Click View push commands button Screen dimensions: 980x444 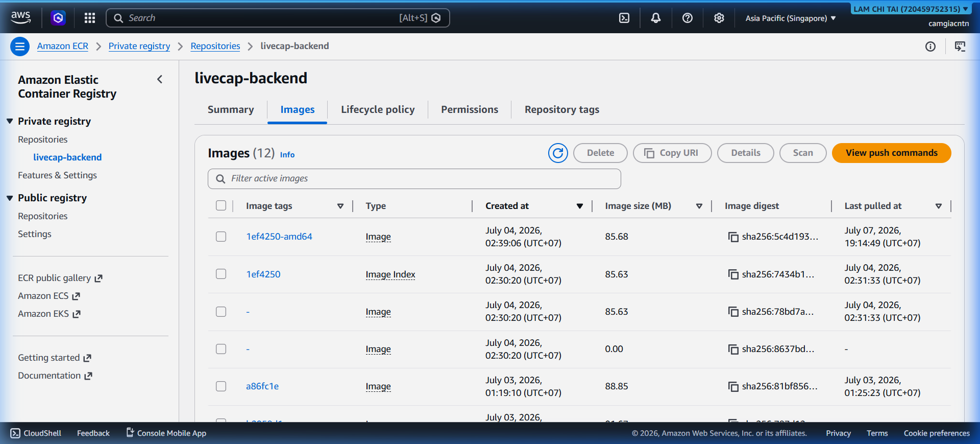pos(891,153)
